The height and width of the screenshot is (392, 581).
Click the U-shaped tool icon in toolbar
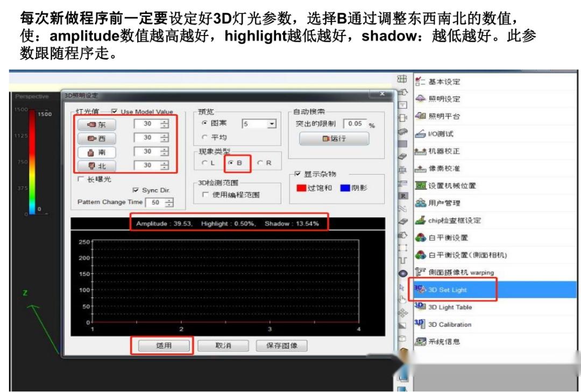tap(402, 260)
